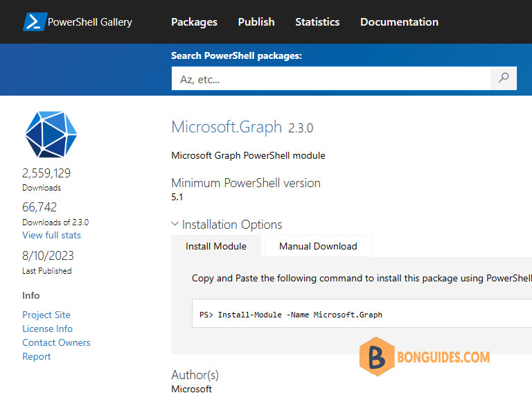Click the Author(s) heading
The image size is (532, 402).
tap(195, 375)
